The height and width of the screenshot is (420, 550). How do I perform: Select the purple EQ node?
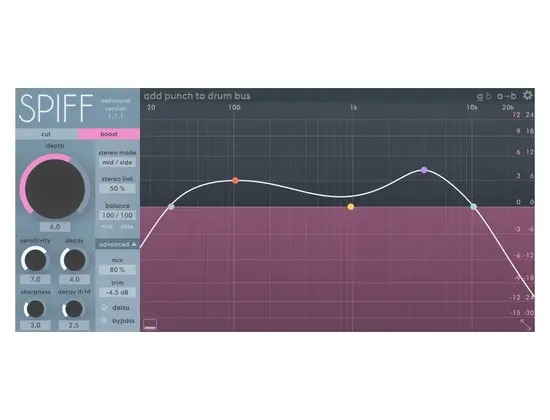424,170
